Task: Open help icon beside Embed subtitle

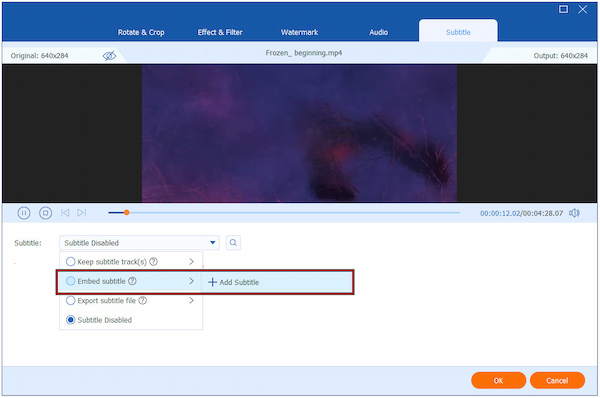Action: pyautogui.click(x=132, y=281)
